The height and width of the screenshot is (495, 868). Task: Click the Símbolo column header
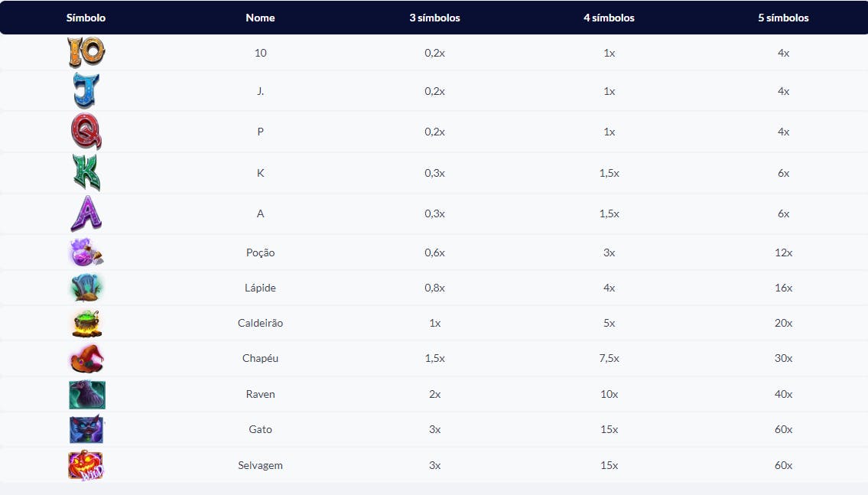pyautogui.click(x=86, y=18)
